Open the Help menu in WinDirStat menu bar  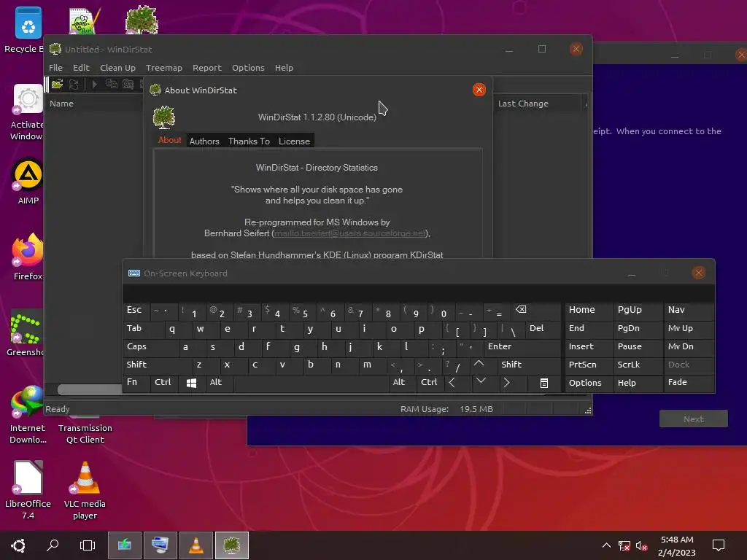coord(284,68)
